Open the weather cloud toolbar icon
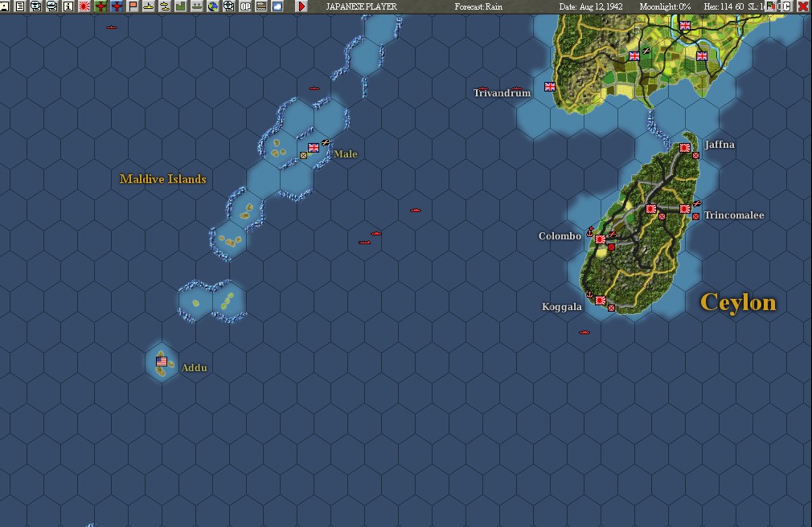The image size is (812, 527). tap(277, 6)
